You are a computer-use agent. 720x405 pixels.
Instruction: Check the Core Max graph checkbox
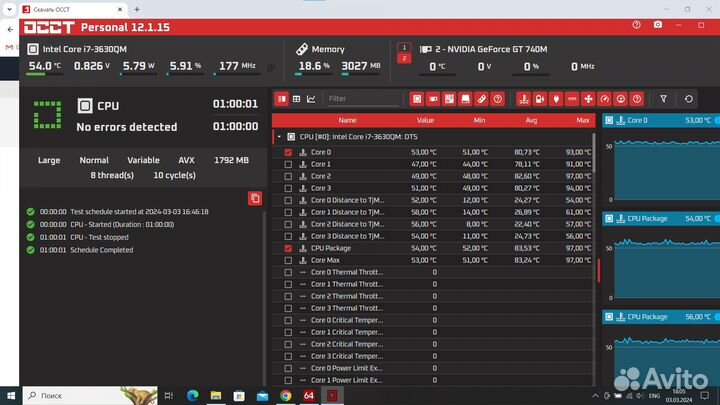288,260
